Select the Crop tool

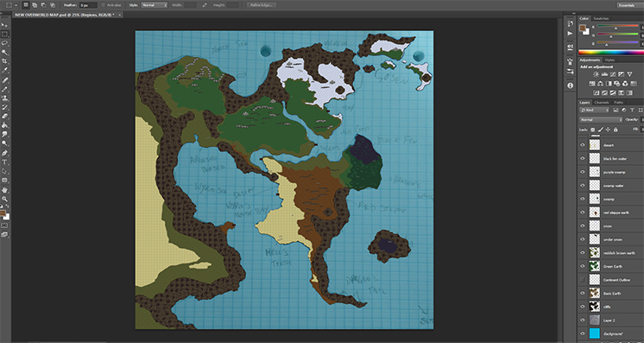coord(4,61)
